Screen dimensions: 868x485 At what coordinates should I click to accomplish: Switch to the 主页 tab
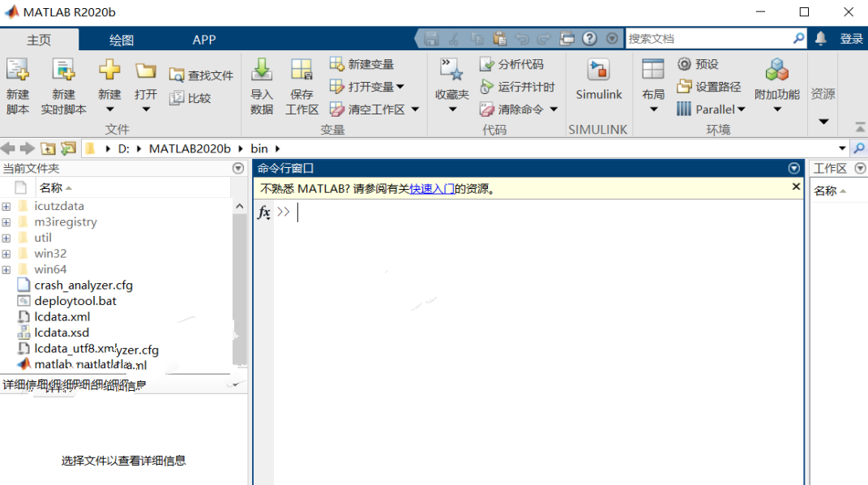pyautogui.click(x=39, y=39)
